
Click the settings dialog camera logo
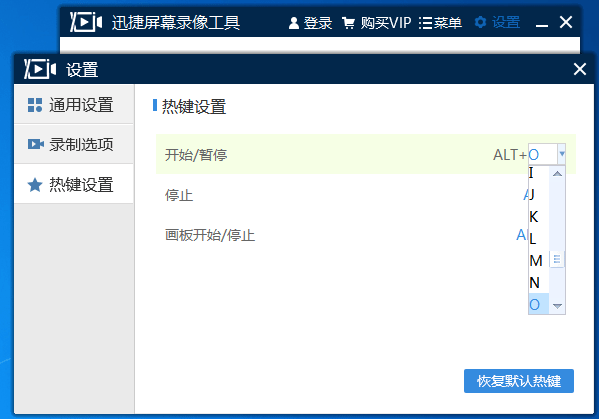[40, 69]
